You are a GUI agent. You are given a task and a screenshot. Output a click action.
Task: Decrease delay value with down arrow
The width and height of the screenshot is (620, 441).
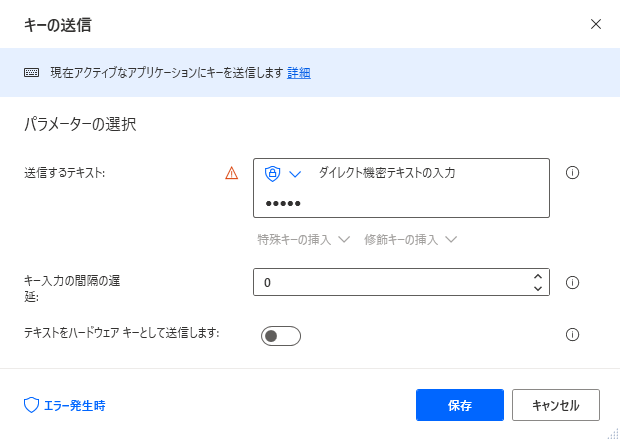537,288
